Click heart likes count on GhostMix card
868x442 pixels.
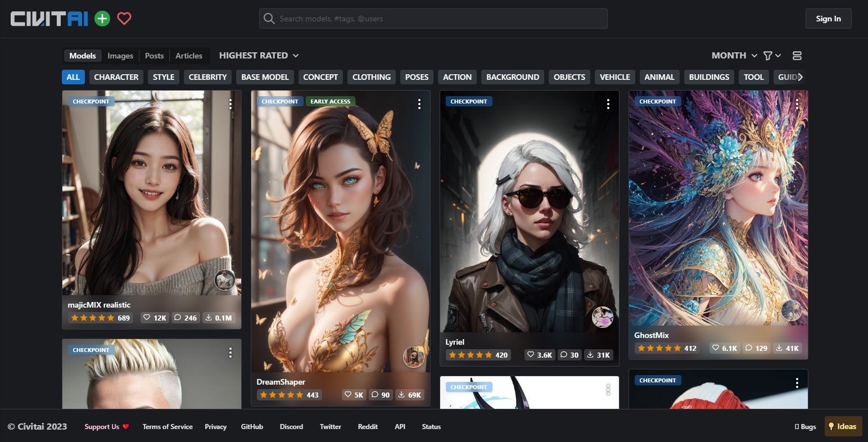pyautogui.click(x=724, y=348)
